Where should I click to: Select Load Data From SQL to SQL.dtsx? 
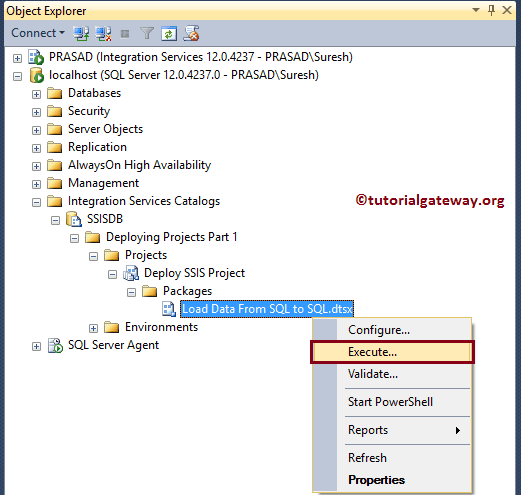tap(267, 309)
